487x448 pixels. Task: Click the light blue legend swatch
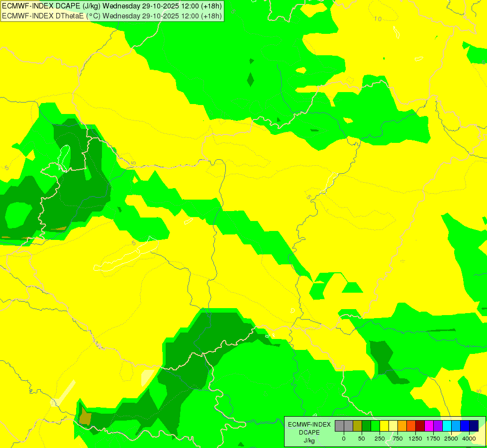click(456, 426)
